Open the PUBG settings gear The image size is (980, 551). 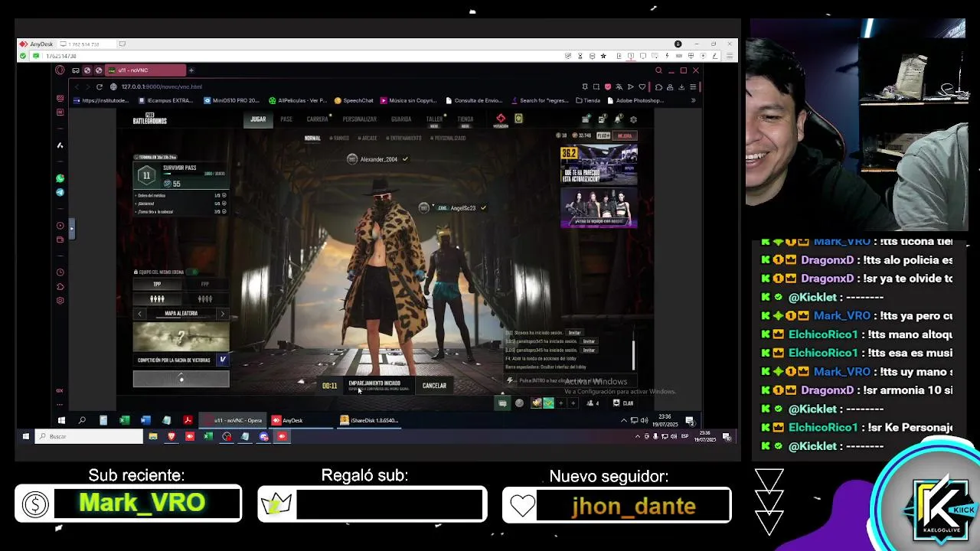pos(633,119)
